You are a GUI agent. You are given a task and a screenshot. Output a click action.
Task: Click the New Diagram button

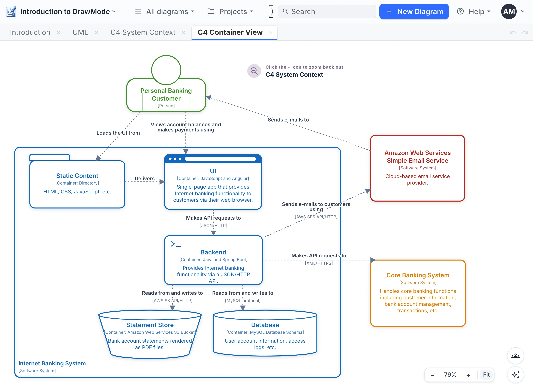[414, 11]
